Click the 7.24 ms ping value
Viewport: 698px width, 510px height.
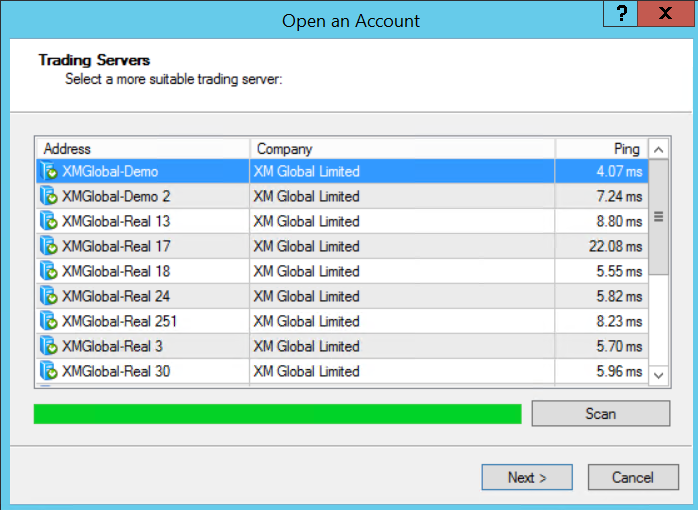point(619,196)
